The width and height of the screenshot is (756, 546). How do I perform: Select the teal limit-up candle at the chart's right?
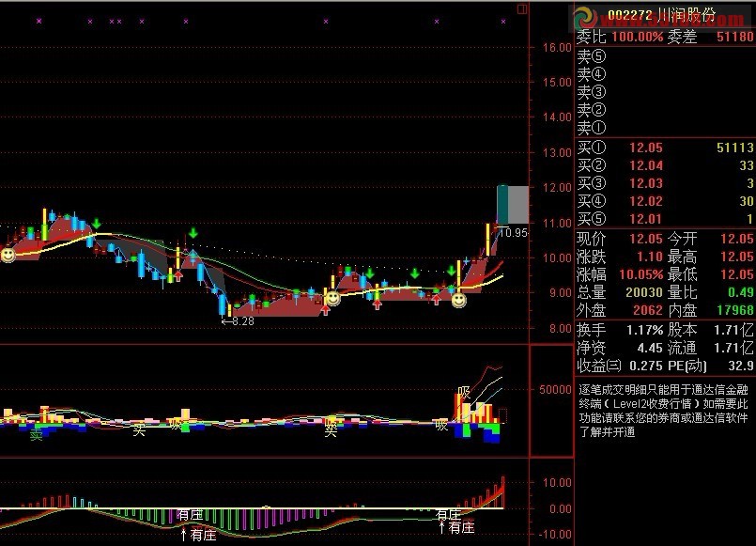click(x=502, y=205)
